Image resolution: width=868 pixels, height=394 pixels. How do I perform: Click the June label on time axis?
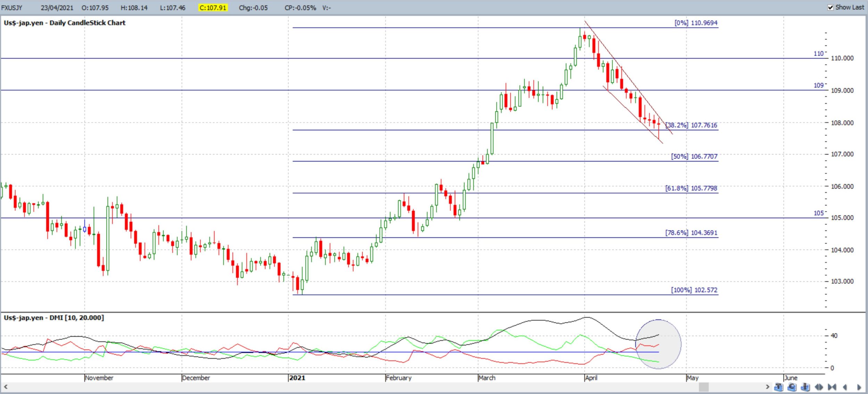click(791, 378)
